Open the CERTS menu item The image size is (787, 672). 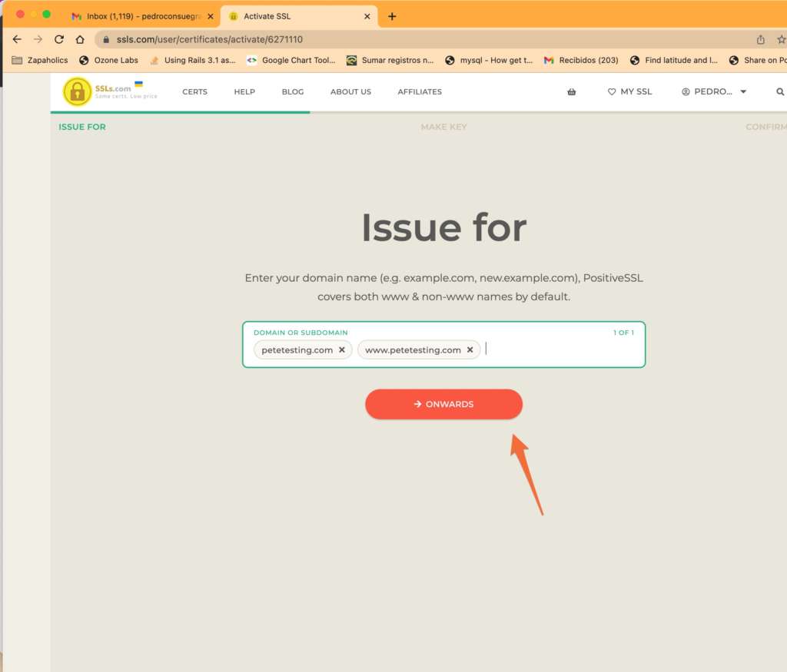(x=194, y=91)
